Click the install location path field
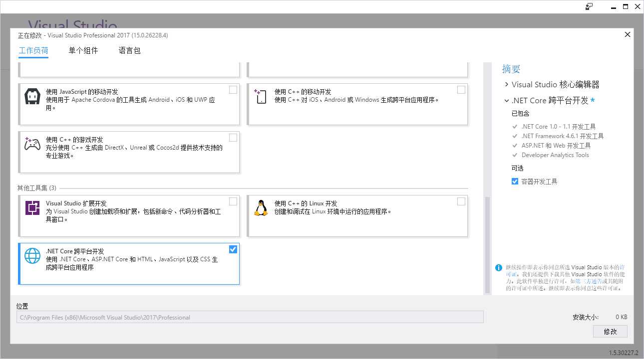The height and width of the screenshot is (359, 644). pos(250,317)
